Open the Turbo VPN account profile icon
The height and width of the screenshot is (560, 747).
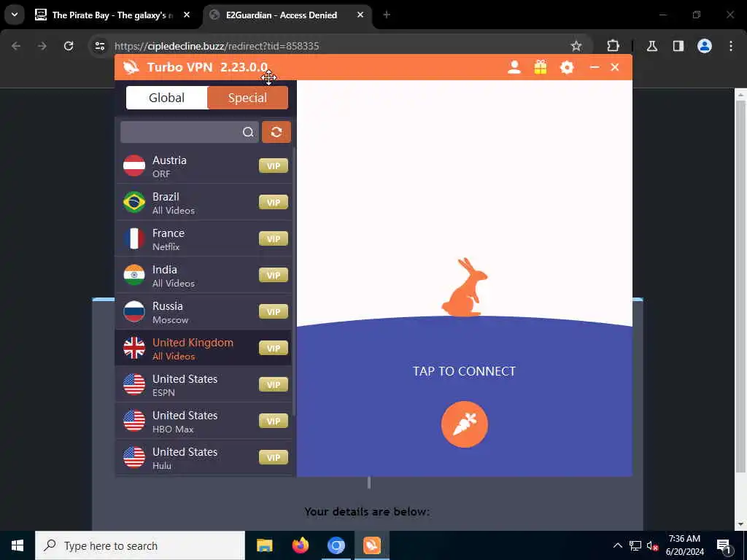pyautogui.click(x=514, y=67)
